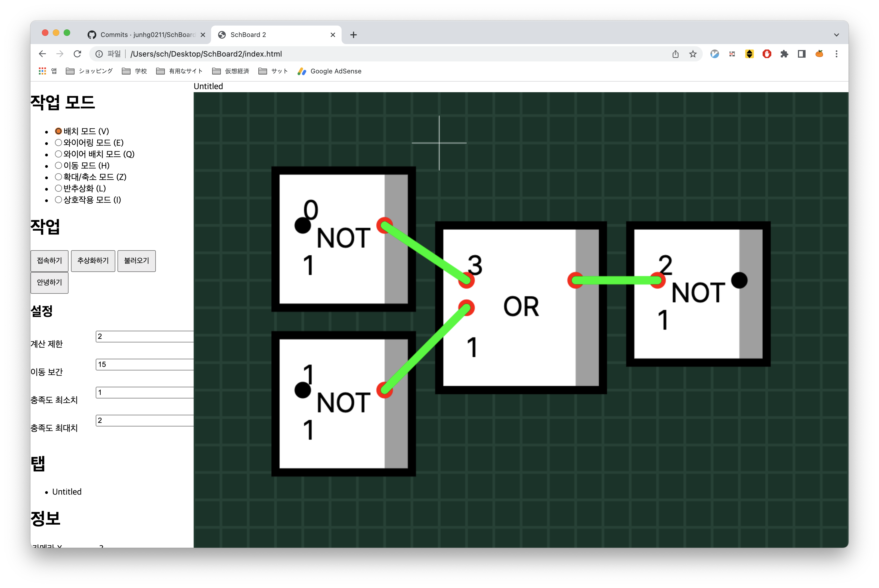Image resolution: width=879 pixels, height=588 pixels.
Task: Select 상호작용 모드 (I) radio button
Action: [x=58, y=200]
